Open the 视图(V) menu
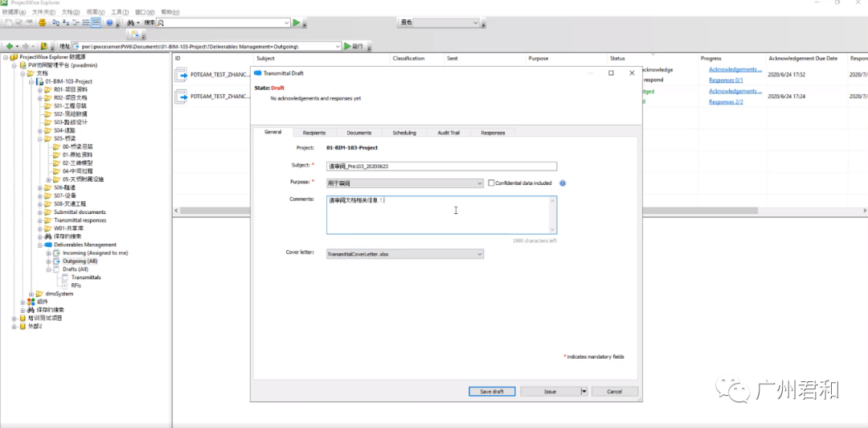868x428 pixels. (95, 11)
